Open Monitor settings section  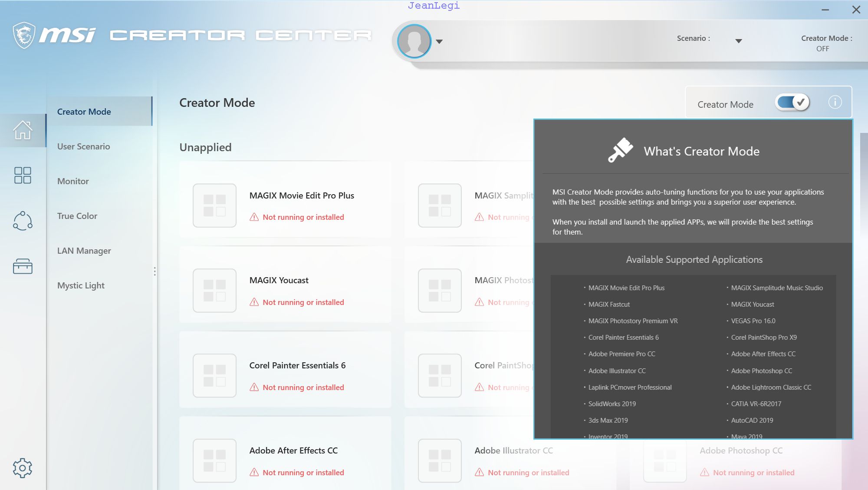(x=73, y=181)
